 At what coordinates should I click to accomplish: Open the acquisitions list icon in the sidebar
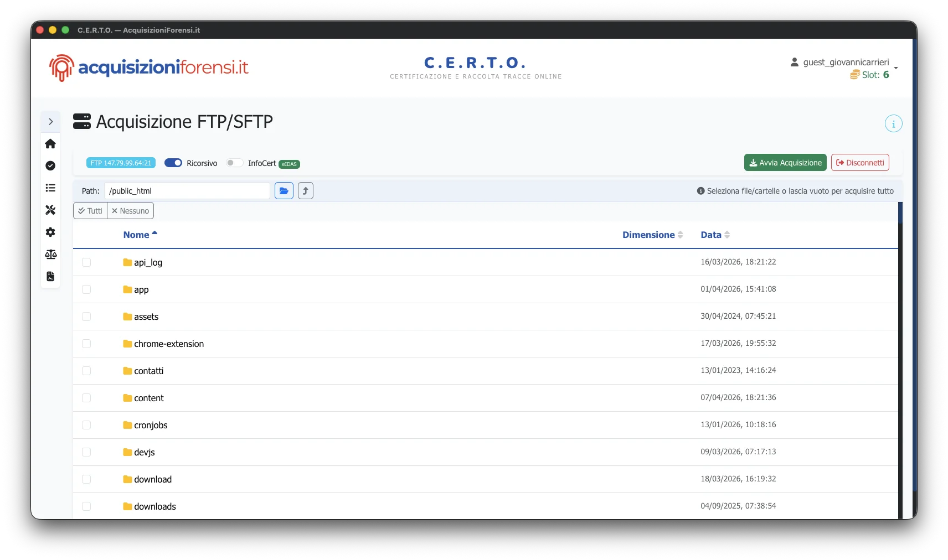click(x=50, y=188)
